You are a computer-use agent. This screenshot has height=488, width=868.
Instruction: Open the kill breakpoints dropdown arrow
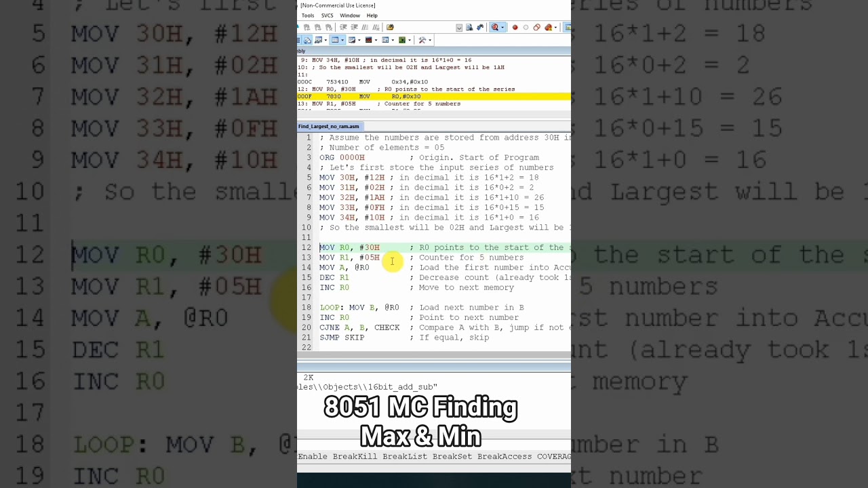[555, 27]
